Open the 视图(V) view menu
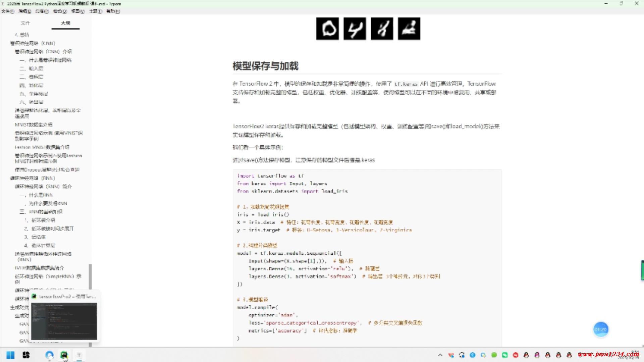644x362 pixels. 78,11
